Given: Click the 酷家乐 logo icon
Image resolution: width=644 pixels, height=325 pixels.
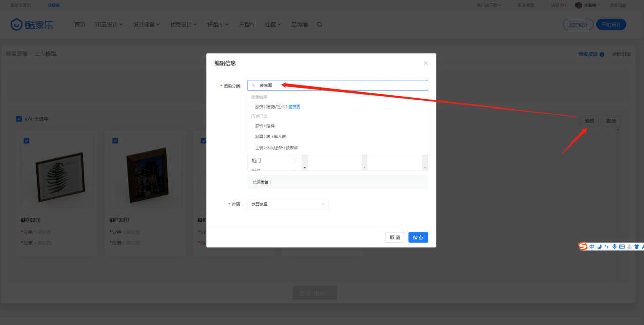Looking at the screenshot, I should click(x=15, y=24).
